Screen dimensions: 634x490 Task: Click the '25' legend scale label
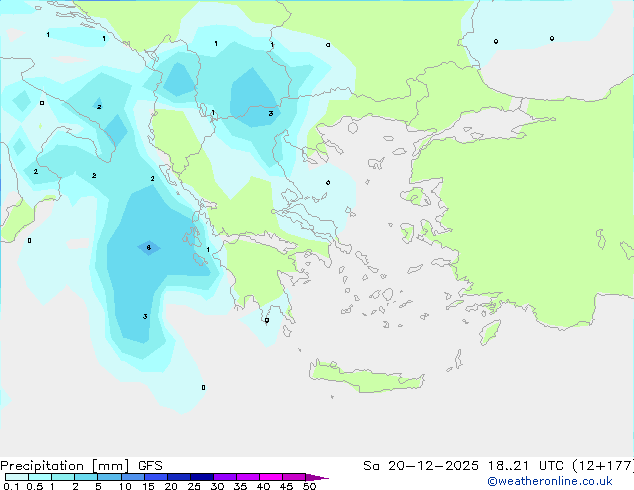(194, 486)
